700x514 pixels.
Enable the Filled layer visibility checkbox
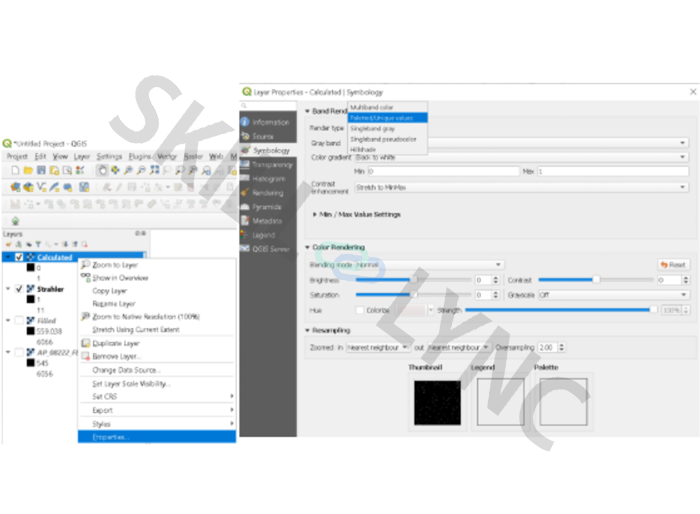point(19,321)
